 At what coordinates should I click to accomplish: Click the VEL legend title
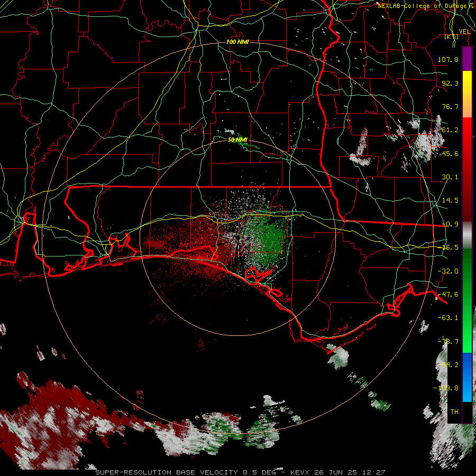[464, 32]
